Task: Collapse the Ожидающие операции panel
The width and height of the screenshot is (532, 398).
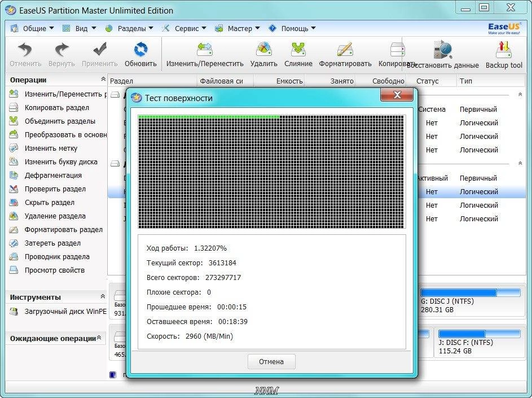Action: tap(99, 338)
